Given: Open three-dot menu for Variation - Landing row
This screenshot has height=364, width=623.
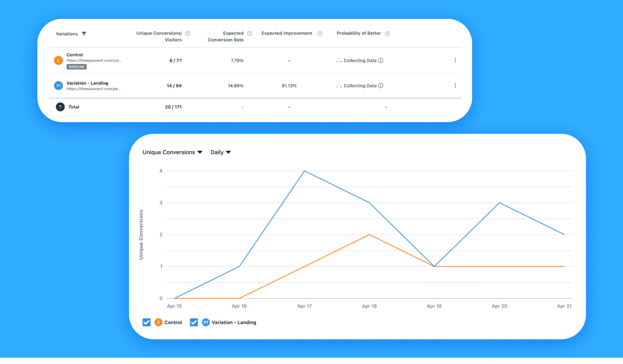Looking at the screenshot, I should click(x=455, y=86).
